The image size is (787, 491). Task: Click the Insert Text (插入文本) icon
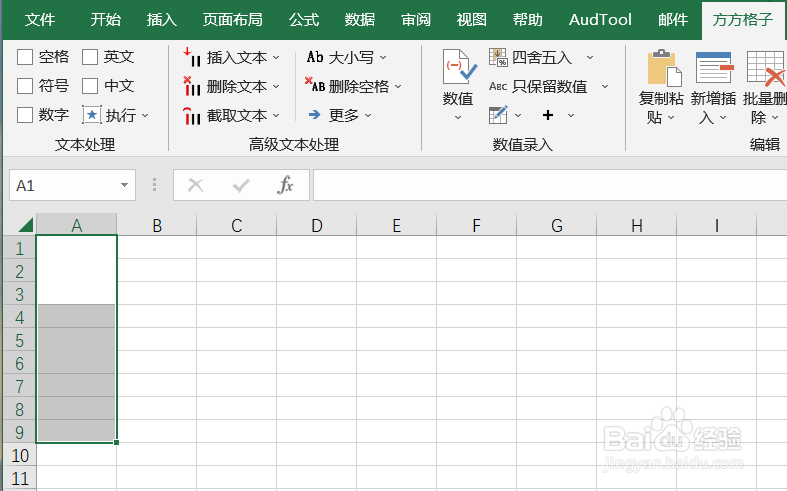192,57
